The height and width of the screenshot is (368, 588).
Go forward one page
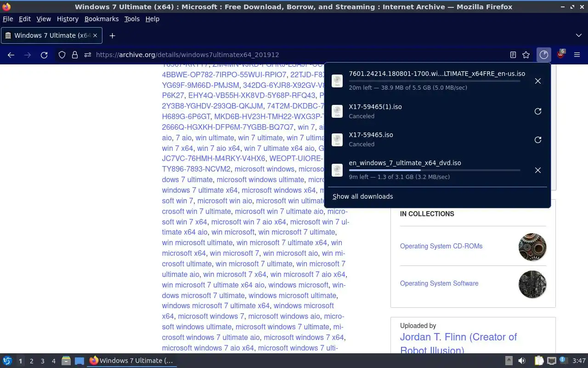tap(28, 55)
